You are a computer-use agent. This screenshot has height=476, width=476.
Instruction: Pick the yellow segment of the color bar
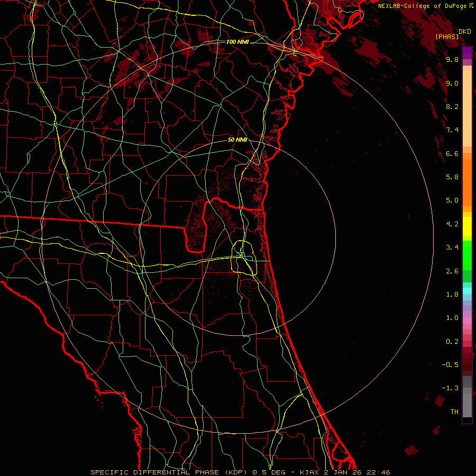tap(467, 226)
